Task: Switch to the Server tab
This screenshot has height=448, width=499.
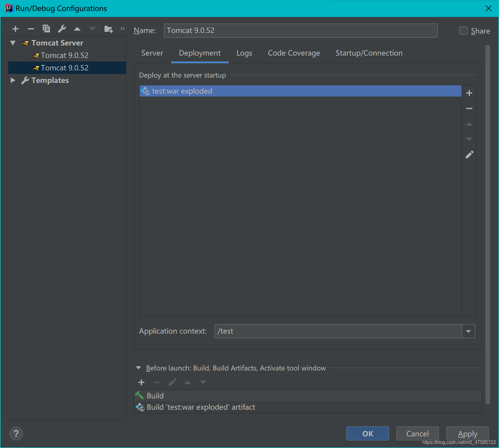Action: click(152, 53)
